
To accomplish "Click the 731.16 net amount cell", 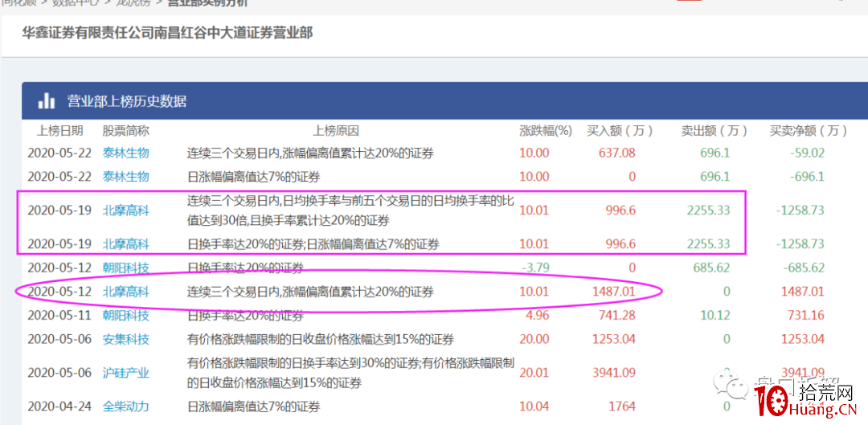I will coord(807,316).
